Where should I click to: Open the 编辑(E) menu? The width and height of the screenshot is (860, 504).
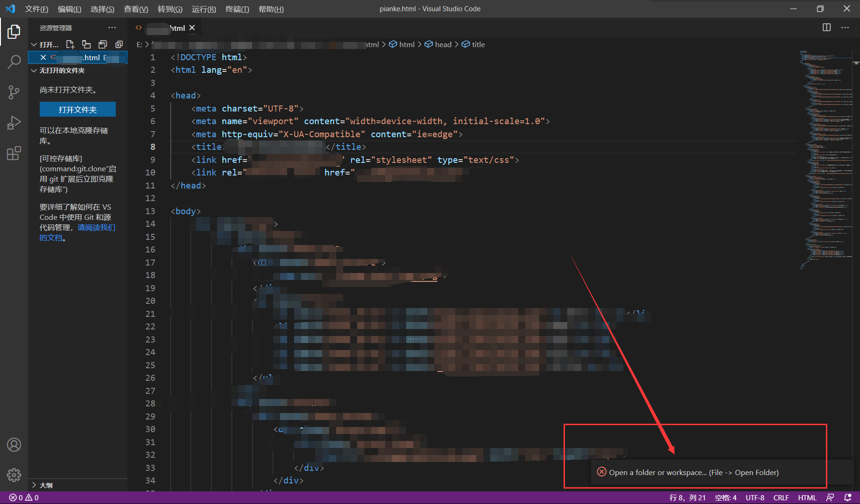pos(70,9)
